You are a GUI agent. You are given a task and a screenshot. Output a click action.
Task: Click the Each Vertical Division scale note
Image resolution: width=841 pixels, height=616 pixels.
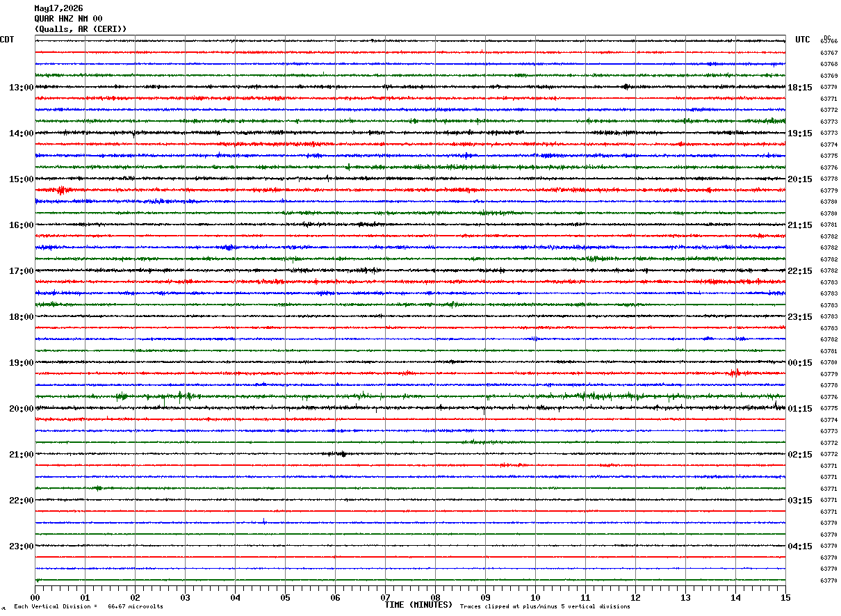(x=88, y=606)
